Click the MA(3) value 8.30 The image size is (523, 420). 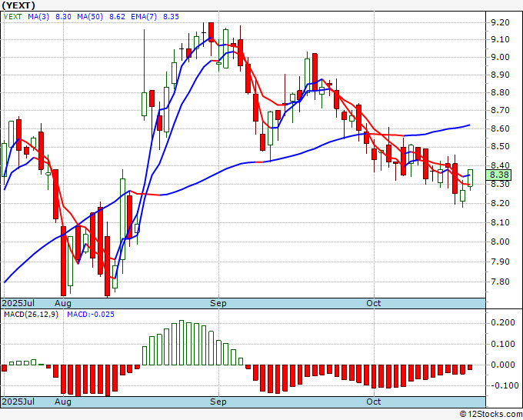pos(63,17)
